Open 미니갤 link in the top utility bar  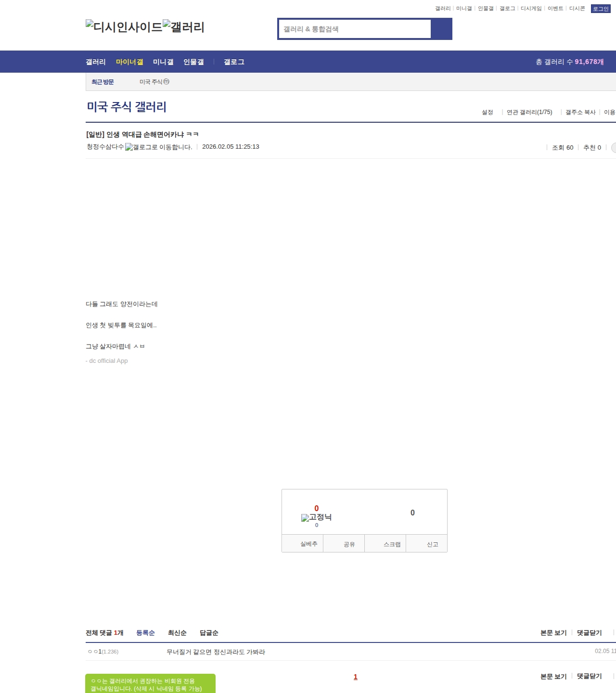click(x=464, y=9)
